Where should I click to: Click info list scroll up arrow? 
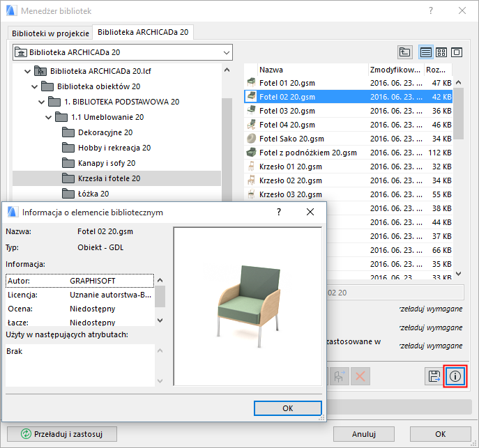[160, 280]
